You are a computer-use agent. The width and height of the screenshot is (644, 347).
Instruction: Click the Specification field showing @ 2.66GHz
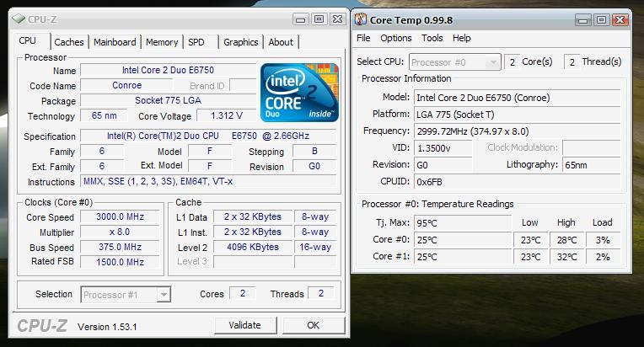208,136
